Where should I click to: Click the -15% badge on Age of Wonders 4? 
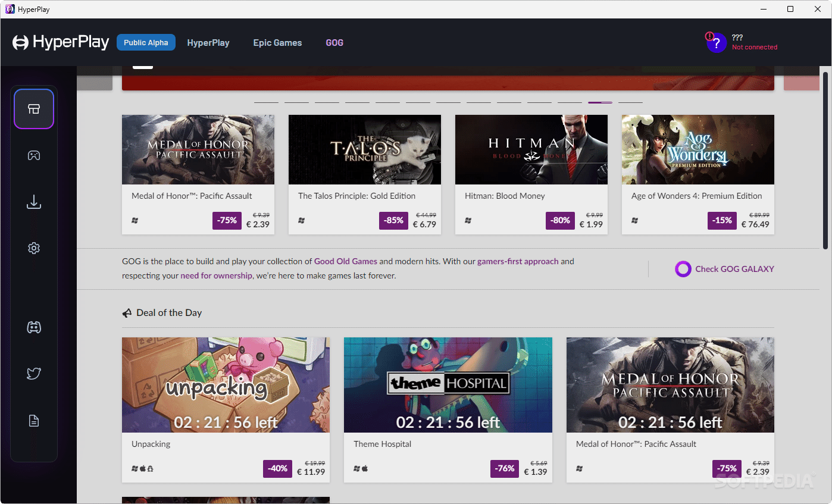pyautogui.click(x=722, y=220)
